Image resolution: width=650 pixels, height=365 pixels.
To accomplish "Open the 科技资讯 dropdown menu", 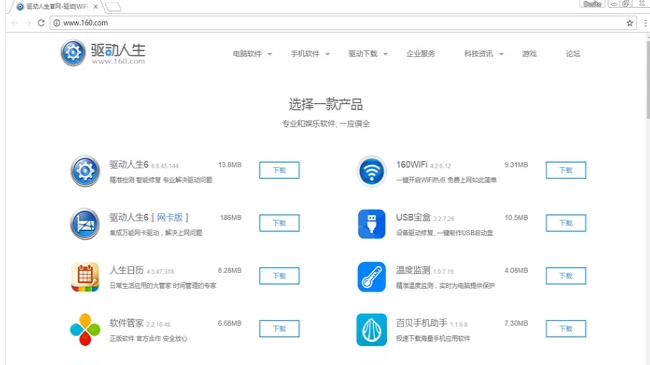I will pos(484,54).
